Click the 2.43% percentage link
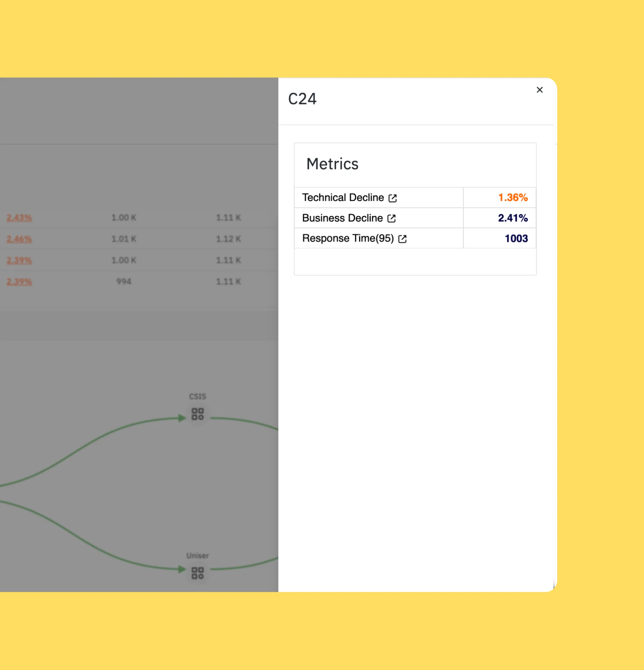 [19, 217]
